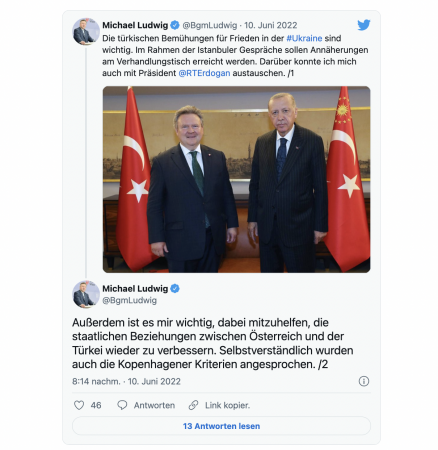The width and height of the screenshot is (438, 450).
Task: Open second tweet's profile avatar
Action: click(86, 294)
